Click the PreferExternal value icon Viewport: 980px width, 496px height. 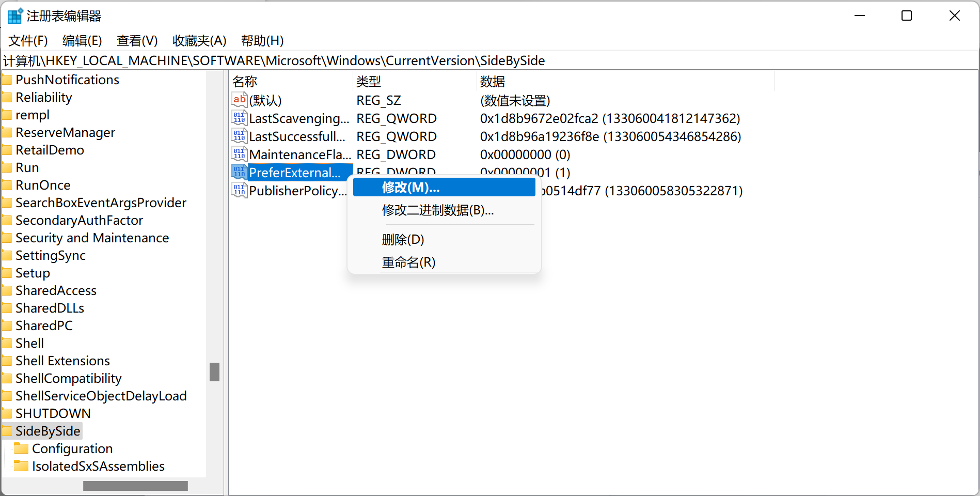pos(239,172)
